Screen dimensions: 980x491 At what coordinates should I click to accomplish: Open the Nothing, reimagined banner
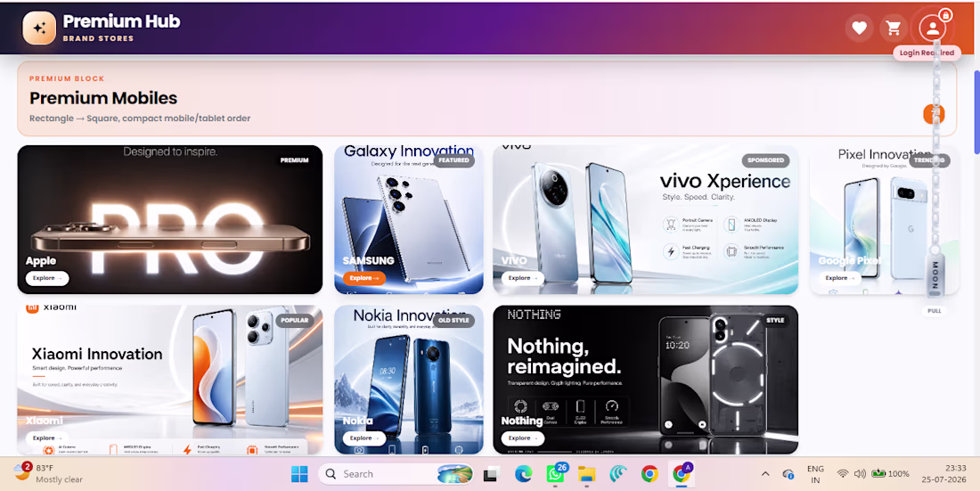click(646, 380)
